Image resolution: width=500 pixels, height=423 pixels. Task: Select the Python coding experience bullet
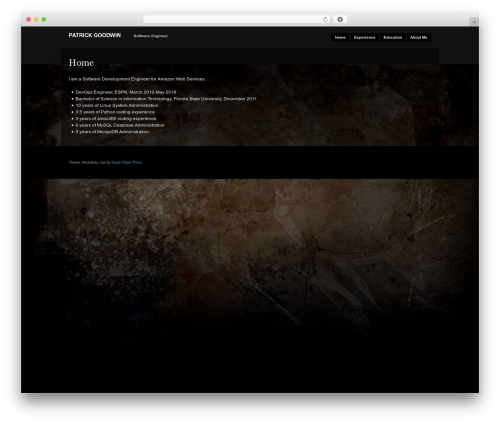click(115, 112)
